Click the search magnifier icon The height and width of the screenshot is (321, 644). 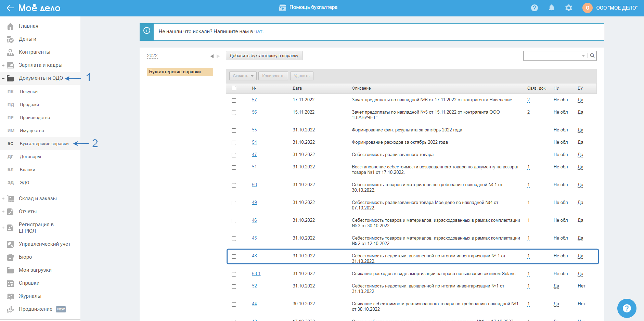coord(592,56)
